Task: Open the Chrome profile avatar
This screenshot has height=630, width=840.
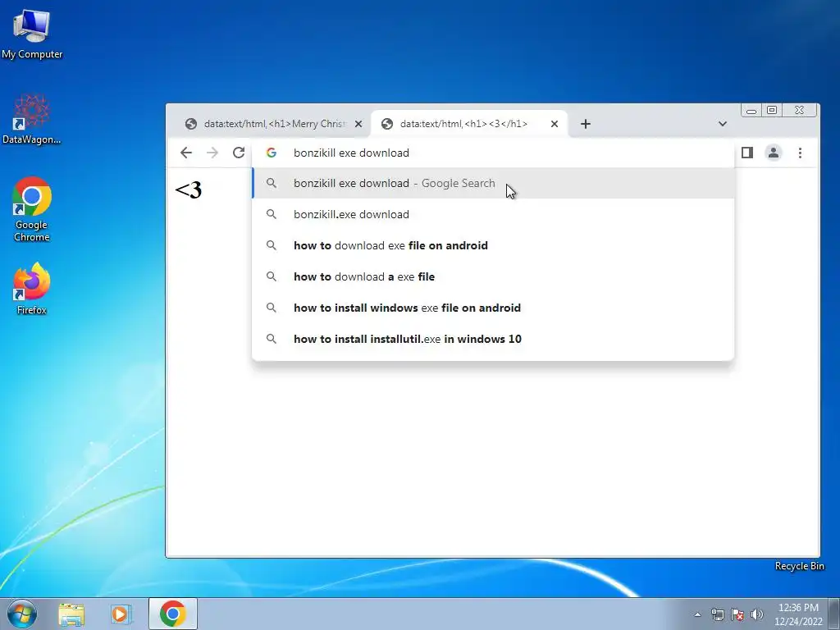Action: (773, 153)
